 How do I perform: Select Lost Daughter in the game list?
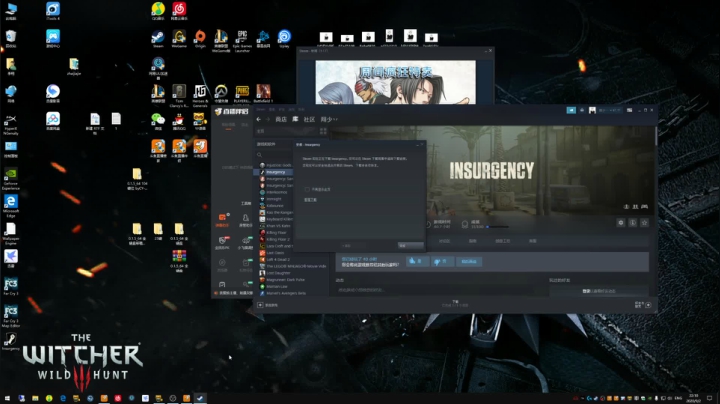pos(277,273)
